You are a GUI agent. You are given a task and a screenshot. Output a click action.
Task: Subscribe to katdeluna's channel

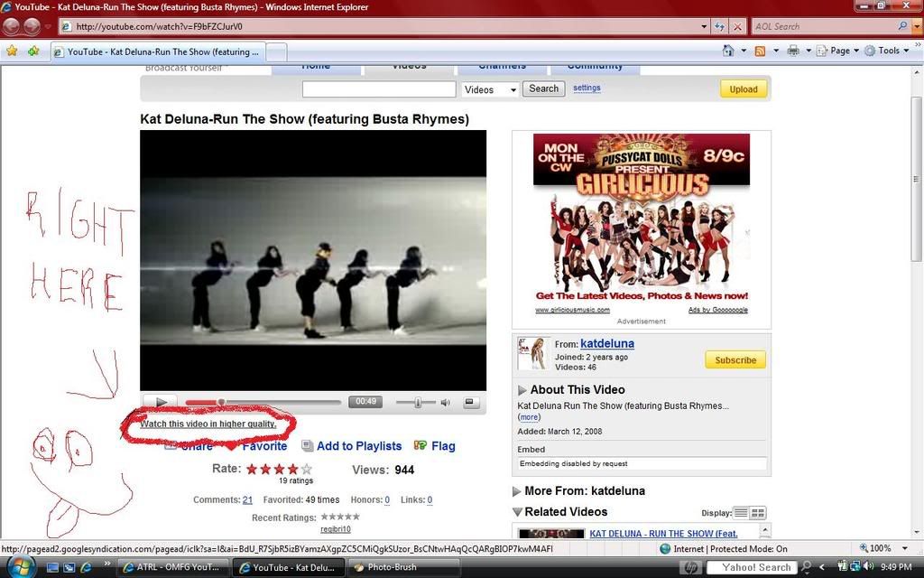coord(735,359)
